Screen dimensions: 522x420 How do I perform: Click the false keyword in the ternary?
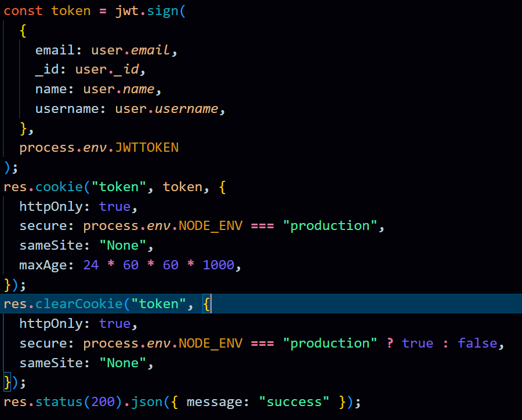click(477, 343)
